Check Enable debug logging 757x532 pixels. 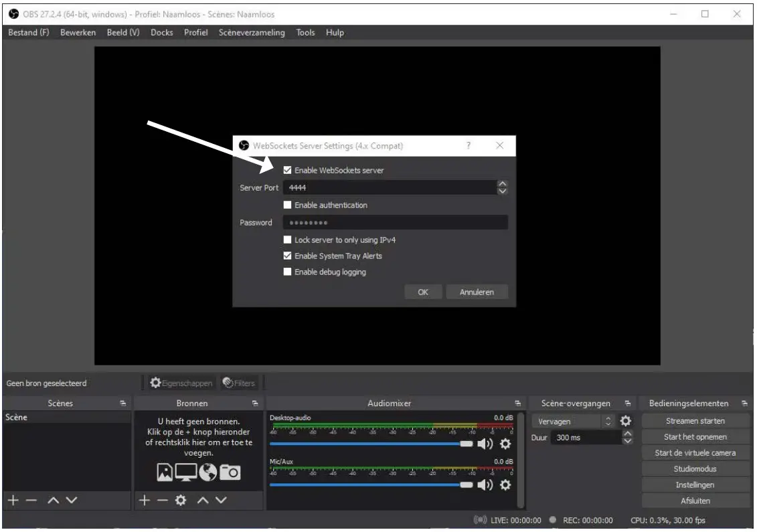[287, 271]
